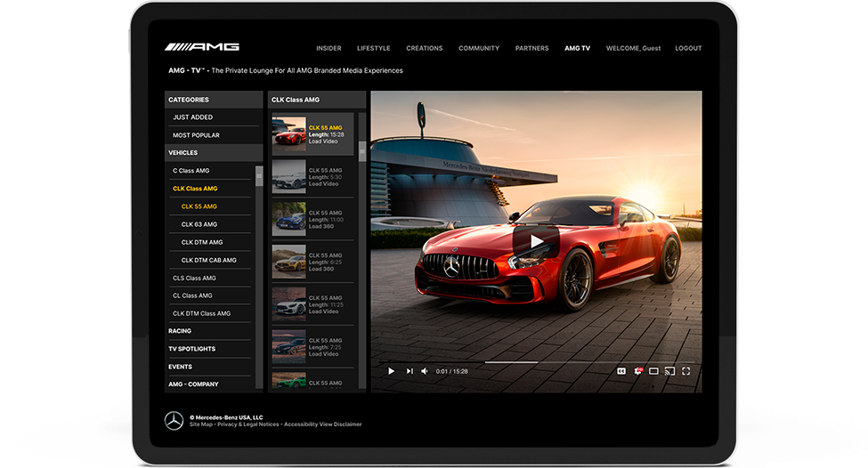Open Accessibility View Disclaimer link
The width and height of the screenshot is (868, 468).
(x=323, y=424)
